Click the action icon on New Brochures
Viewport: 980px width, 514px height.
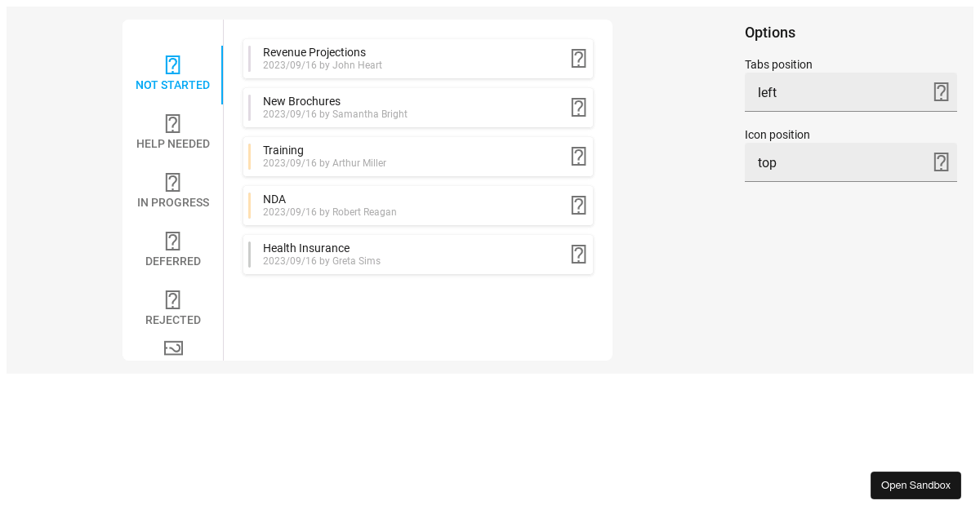579,107
